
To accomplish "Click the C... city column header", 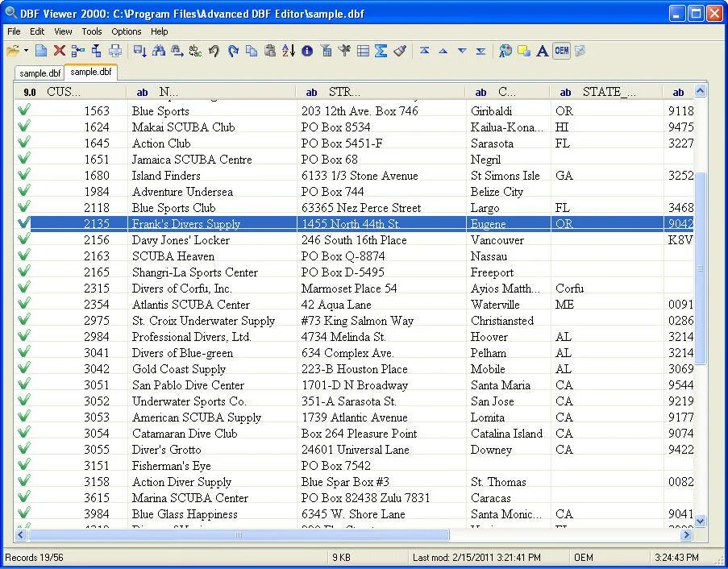I will coord(508,92).
